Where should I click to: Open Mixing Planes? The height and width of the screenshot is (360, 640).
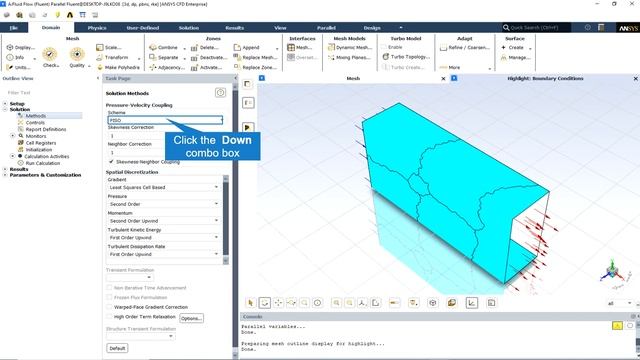pos(349,58)
